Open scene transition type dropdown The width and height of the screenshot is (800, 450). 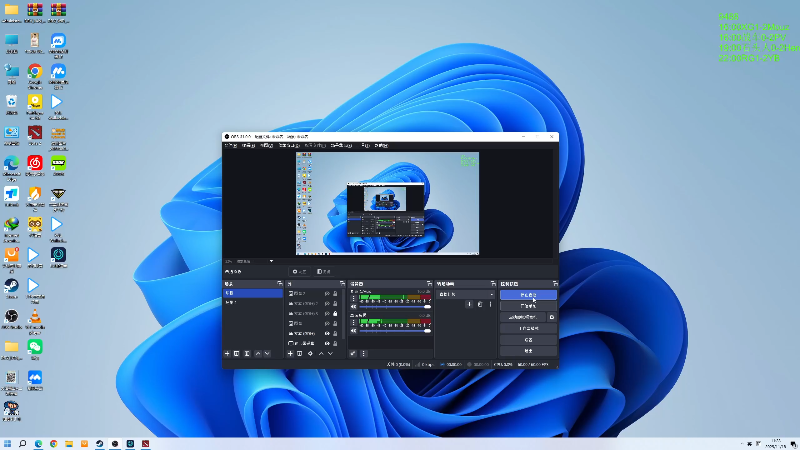click(x=465, y=294)
